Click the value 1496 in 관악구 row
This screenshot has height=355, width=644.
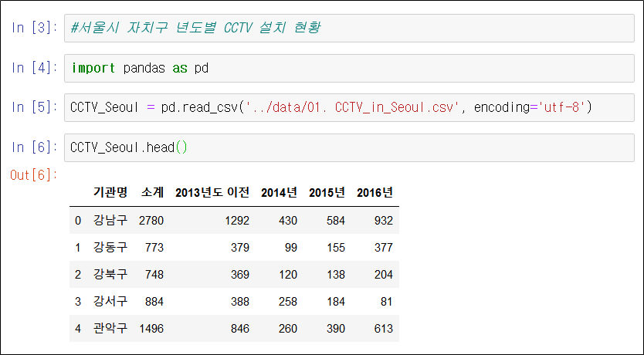[x=151, y=328]
